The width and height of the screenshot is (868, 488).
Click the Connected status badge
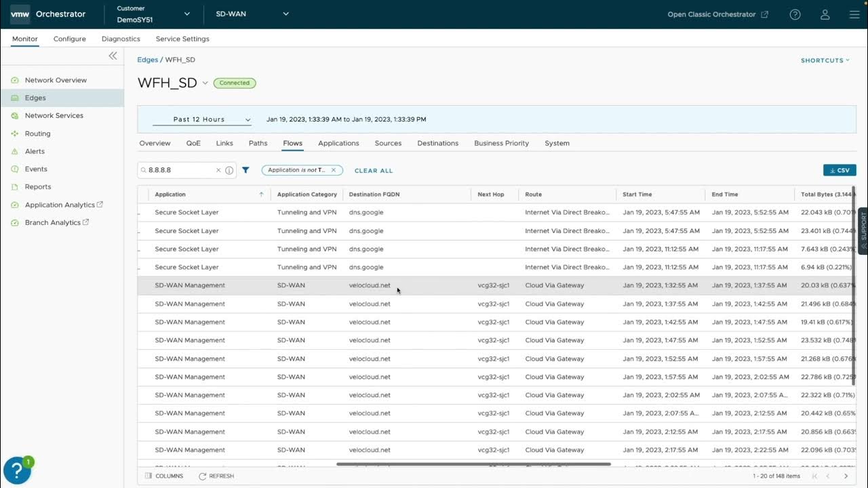[235, 83]
